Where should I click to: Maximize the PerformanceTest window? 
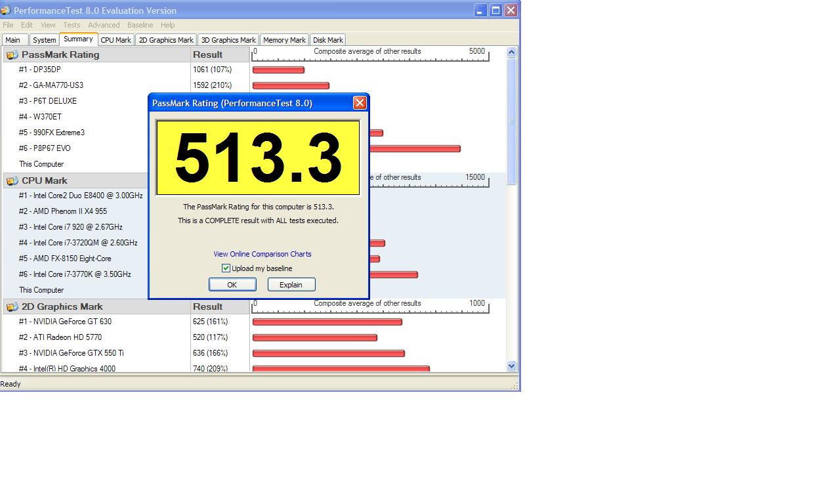pyautogui.click(x=495, y=10)
